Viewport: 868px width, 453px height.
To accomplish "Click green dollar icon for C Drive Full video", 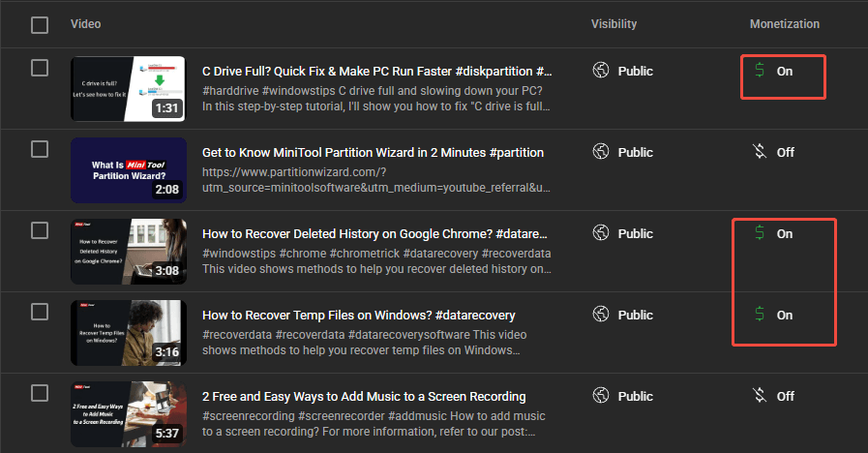I will coord(760,70).
